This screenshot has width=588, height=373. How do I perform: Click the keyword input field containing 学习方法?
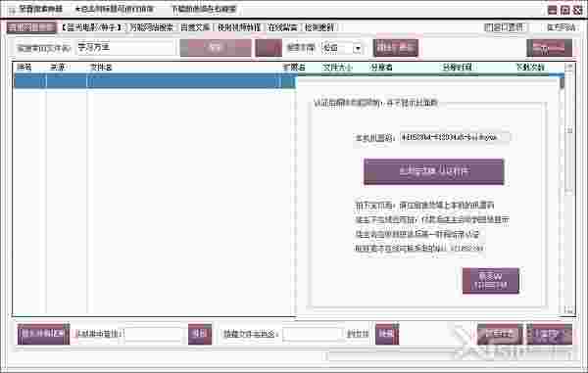click(x=125, y=48)
